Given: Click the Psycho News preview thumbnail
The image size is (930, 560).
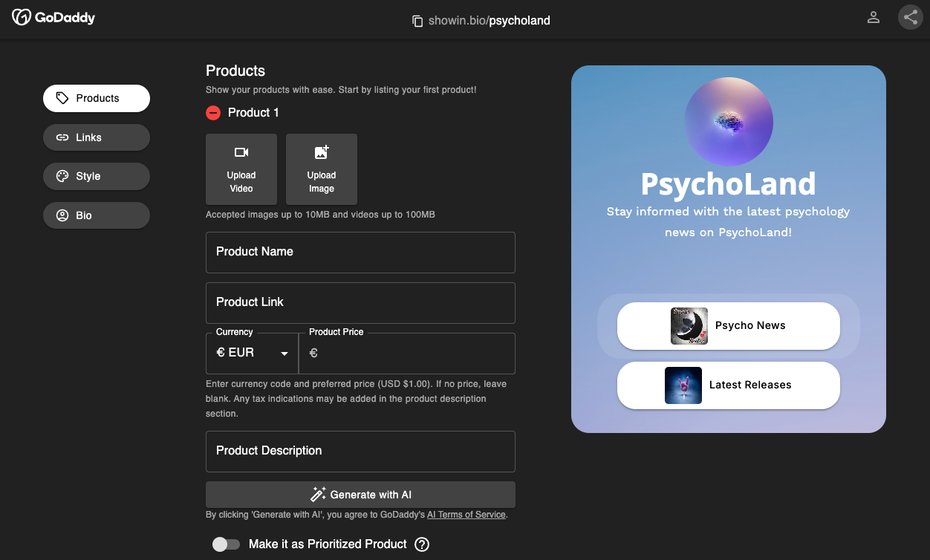Looking at the screenshot, I should point(689,326).
